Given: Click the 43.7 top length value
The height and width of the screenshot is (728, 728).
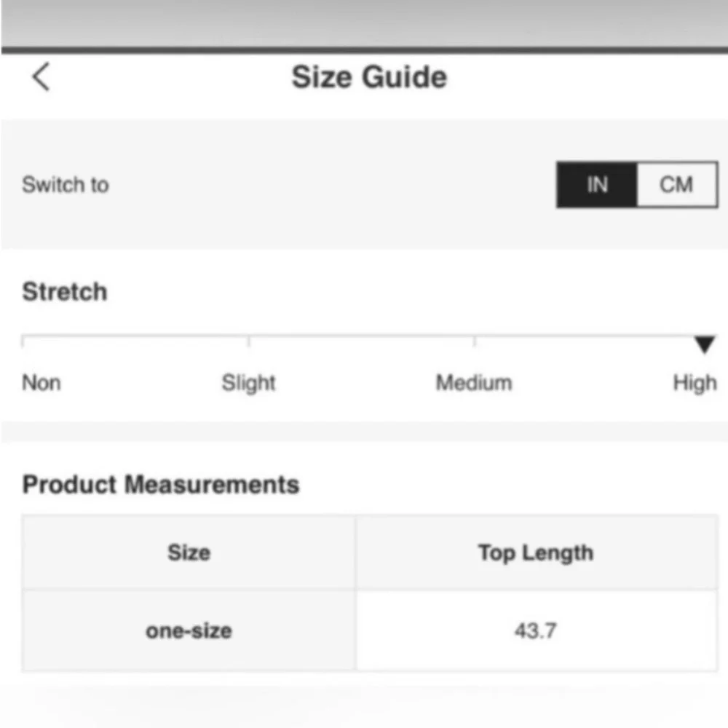Looking at the screenshot, I should point(536,630).
